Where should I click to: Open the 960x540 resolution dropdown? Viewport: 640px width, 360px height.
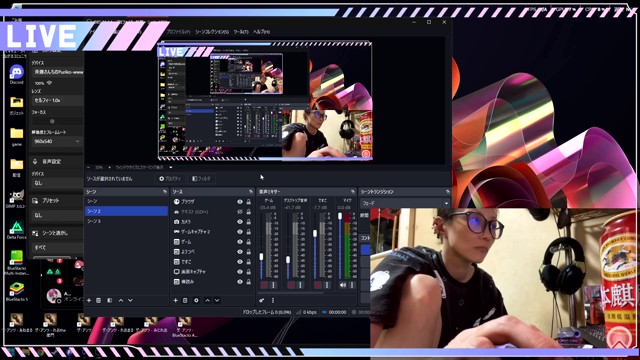click(57, 141)
